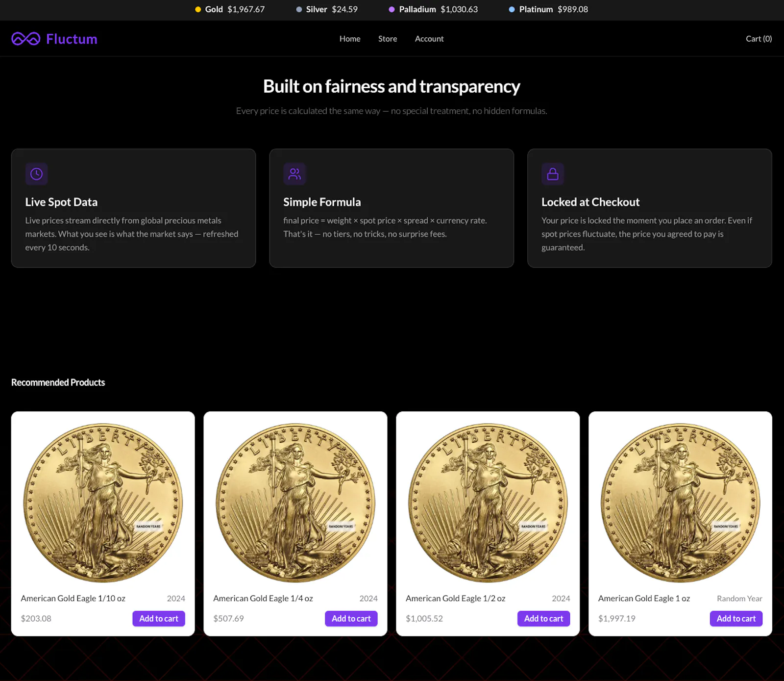Click the $203.08 product price

tap(36, 619)
